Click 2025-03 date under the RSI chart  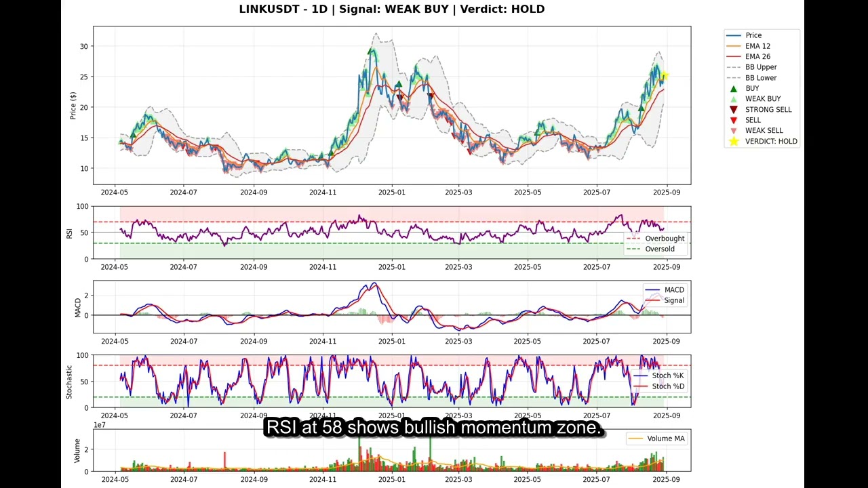[x=458, y=267]
